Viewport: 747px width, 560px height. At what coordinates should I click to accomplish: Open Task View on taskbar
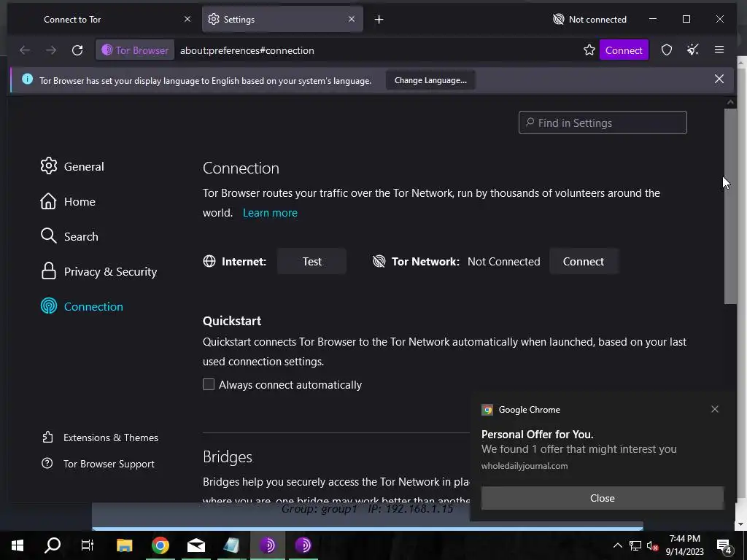[88, 545]
